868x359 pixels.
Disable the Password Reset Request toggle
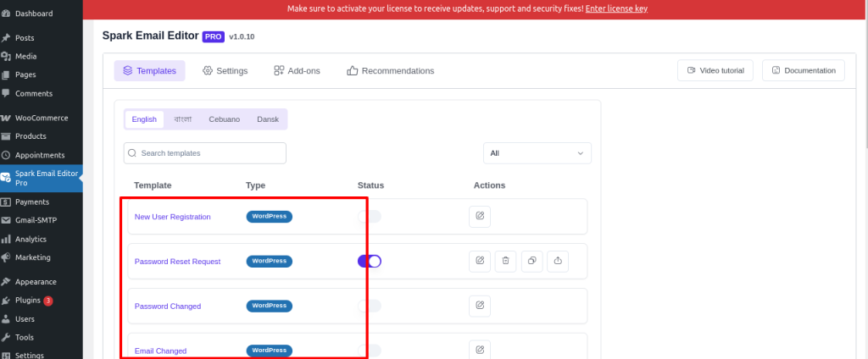pyautogui.click(x=370, y=261)
